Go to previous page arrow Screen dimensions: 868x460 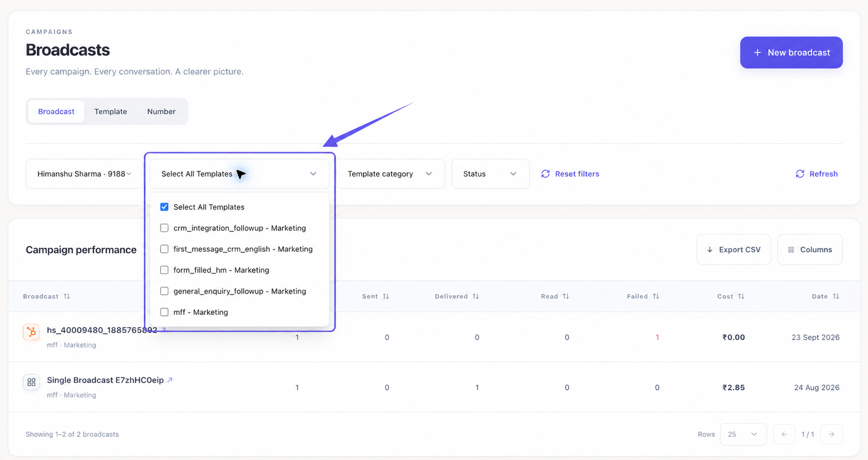[x=784, y=434]
